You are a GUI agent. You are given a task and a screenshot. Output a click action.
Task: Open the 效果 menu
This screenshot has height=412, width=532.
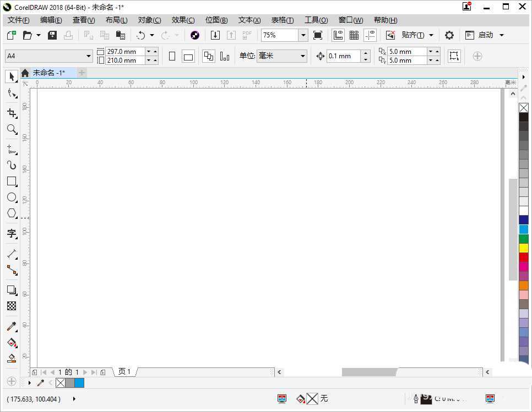[183, 20]
